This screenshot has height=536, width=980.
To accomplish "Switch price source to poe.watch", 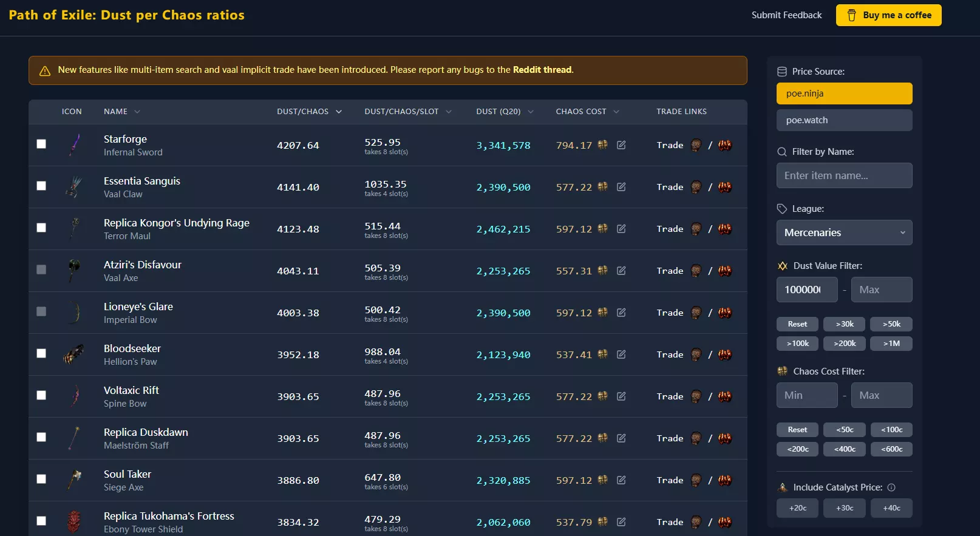I will coord(844,120).
